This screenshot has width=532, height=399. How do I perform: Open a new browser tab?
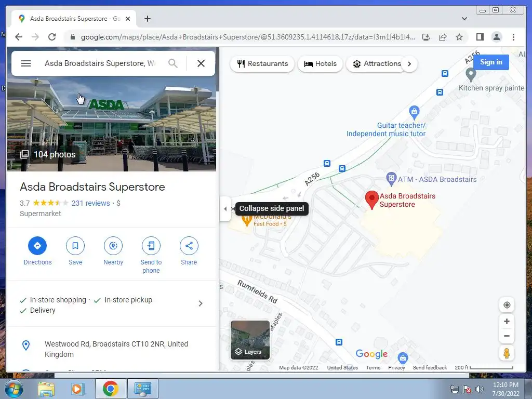click(x=147, y=19)
